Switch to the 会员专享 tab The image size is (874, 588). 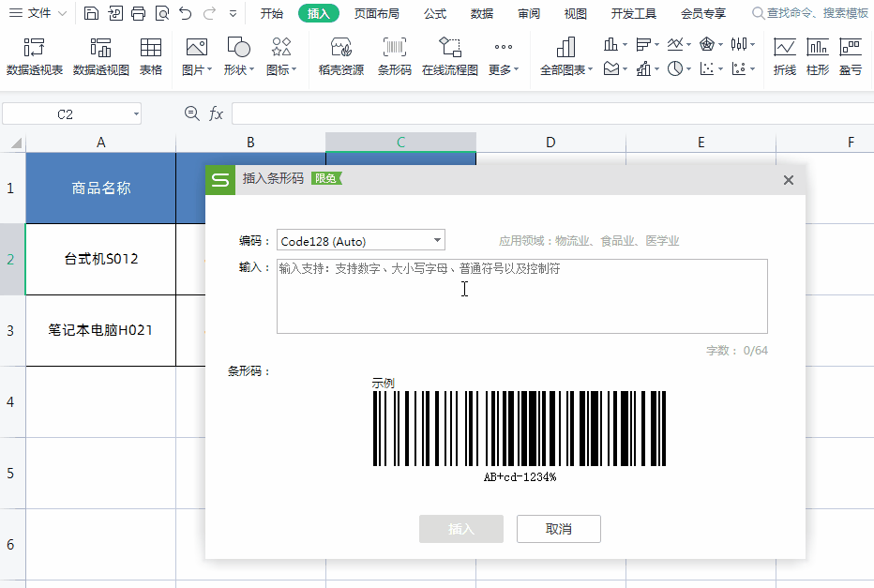(703, 13)
